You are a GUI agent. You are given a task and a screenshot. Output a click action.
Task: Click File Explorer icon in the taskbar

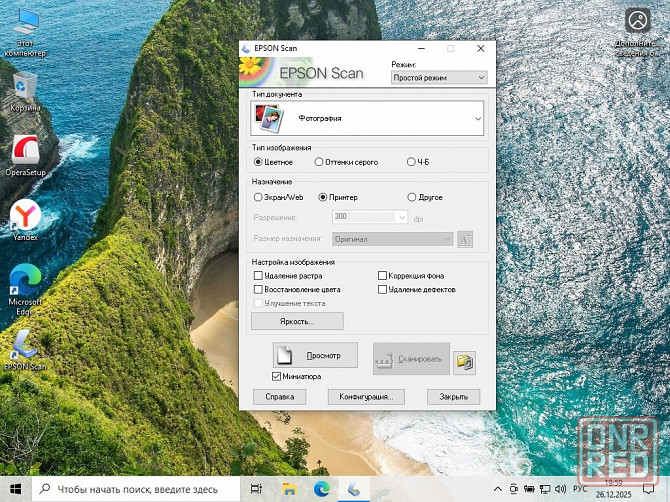pyautogui.click(x=290, y=489)
